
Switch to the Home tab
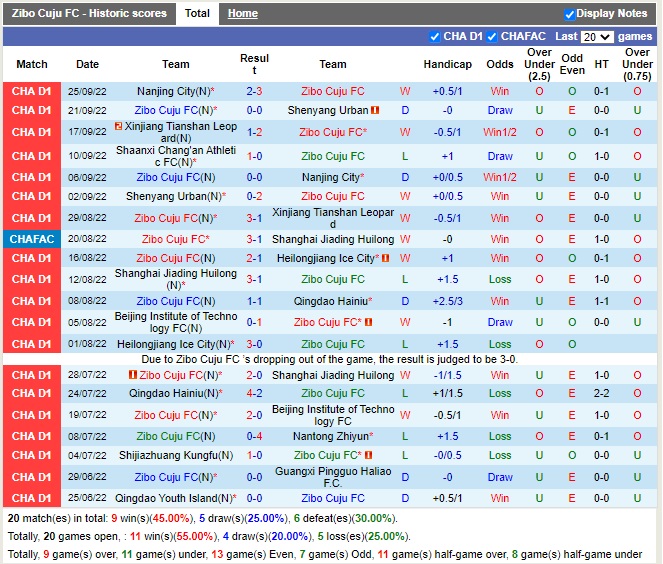(x=242, y=14)
